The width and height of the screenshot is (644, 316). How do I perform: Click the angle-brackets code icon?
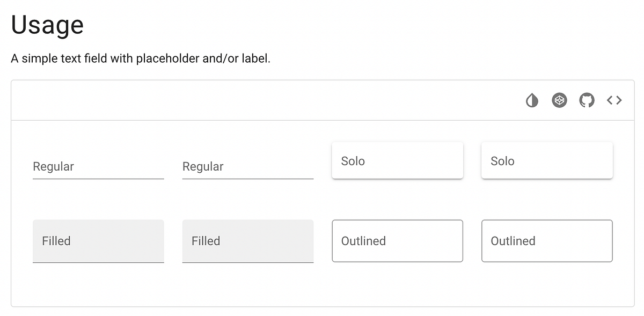pos(614,100)
